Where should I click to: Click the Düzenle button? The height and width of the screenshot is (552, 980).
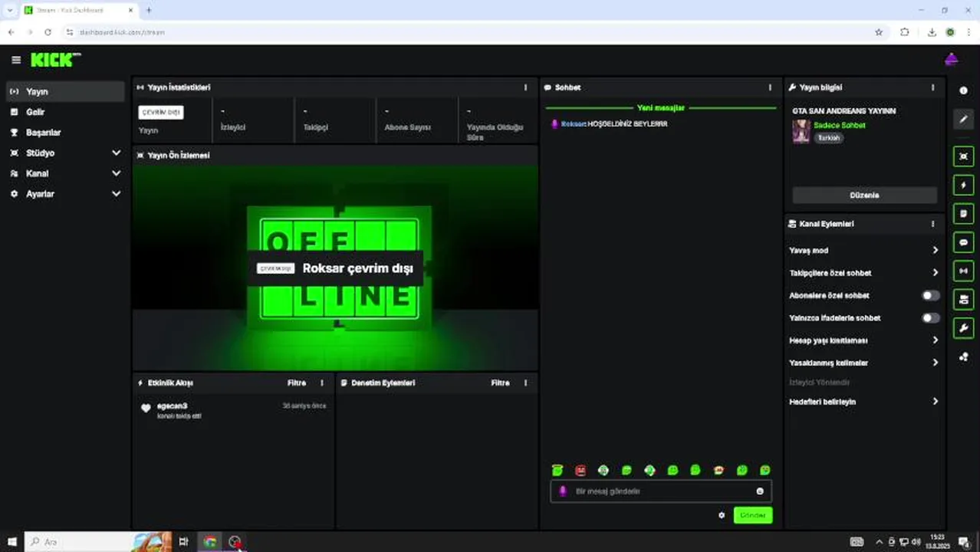[864, 195]
